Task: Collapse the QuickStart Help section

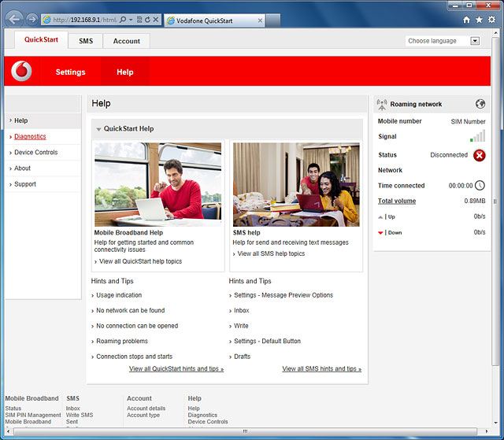Action: pos(99,129)
